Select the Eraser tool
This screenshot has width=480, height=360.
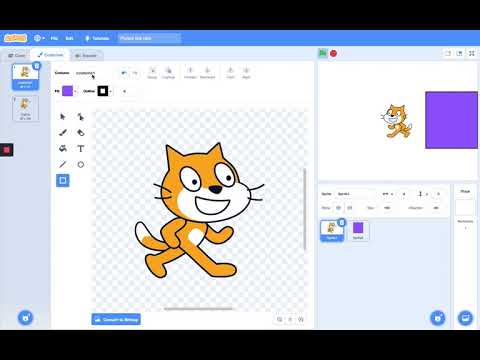coord(81,133)
